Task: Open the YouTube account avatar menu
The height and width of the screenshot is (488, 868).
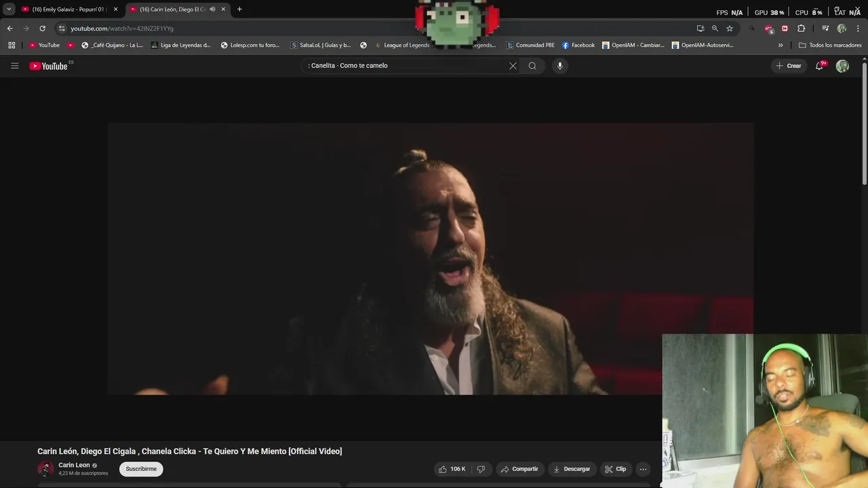Action: pos(842,66)
